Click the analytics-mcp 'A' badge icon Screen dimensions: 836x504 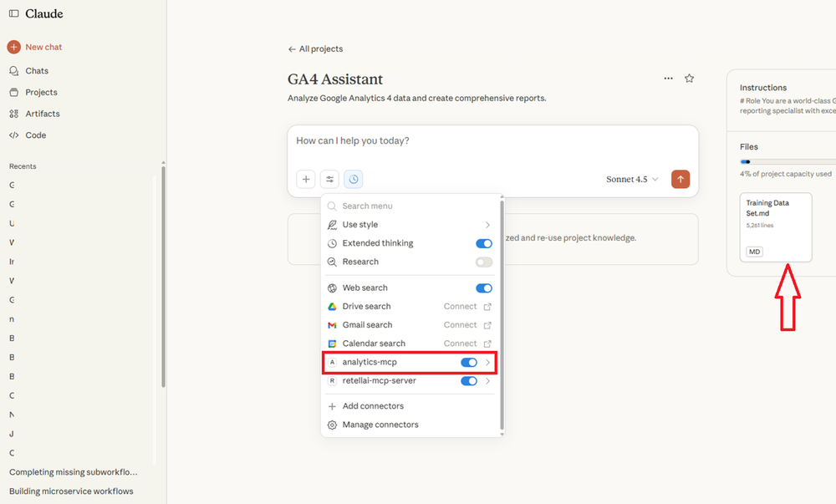(x=332, y=362)
